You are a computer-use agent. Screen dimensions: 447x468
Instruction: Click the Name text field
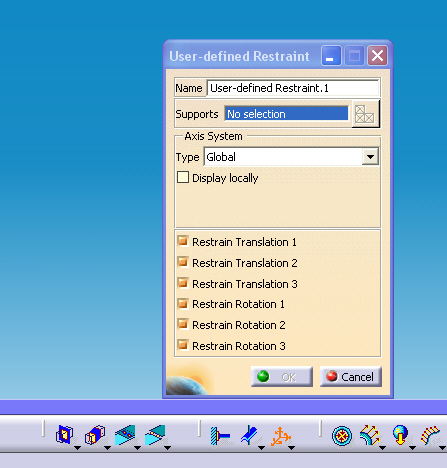tap(293, 88)
